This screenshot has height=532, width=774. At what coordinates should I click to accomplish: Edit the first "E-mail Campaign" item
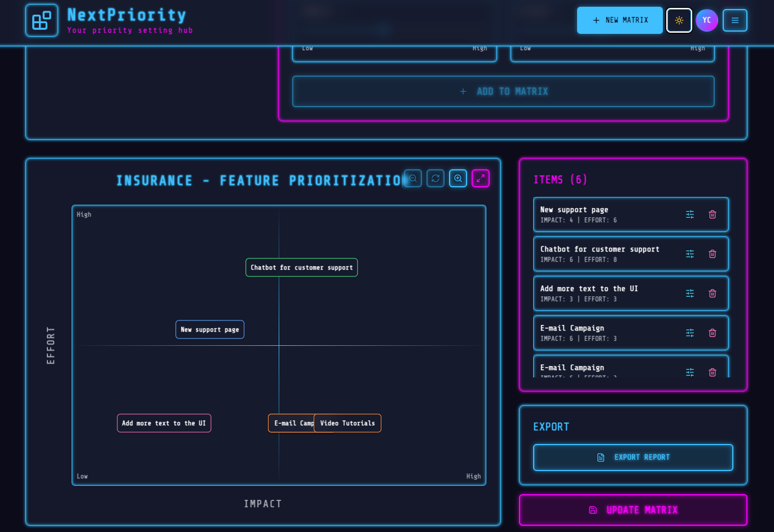pyautogui.click(x=689, y=333)
